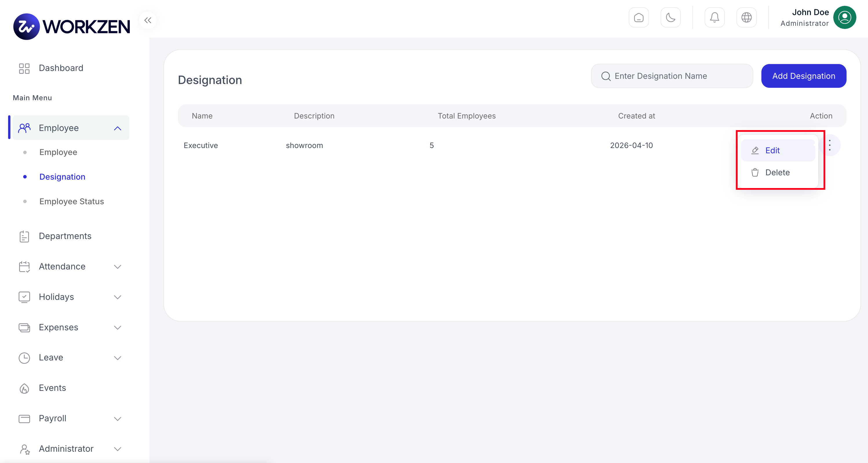The width and height of the screenshot is (868, 463).
Task: Click the WorkZen logo
Action: click(x=72, y=27)
